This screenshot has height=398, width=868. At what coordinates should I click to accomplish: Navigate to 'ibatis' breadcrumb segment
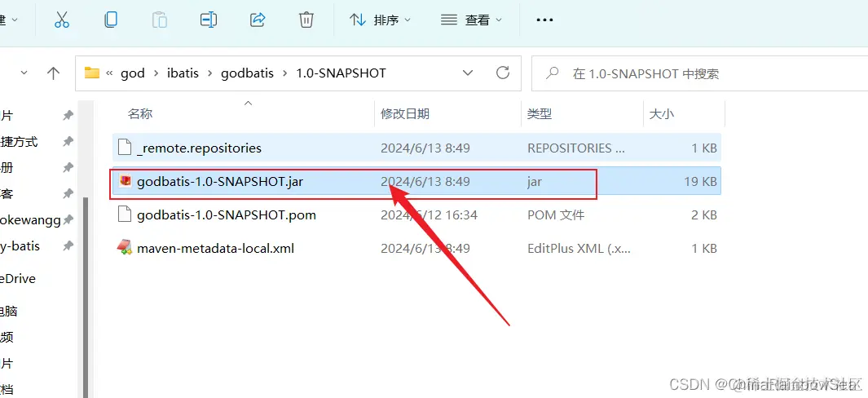click(183, 73)
